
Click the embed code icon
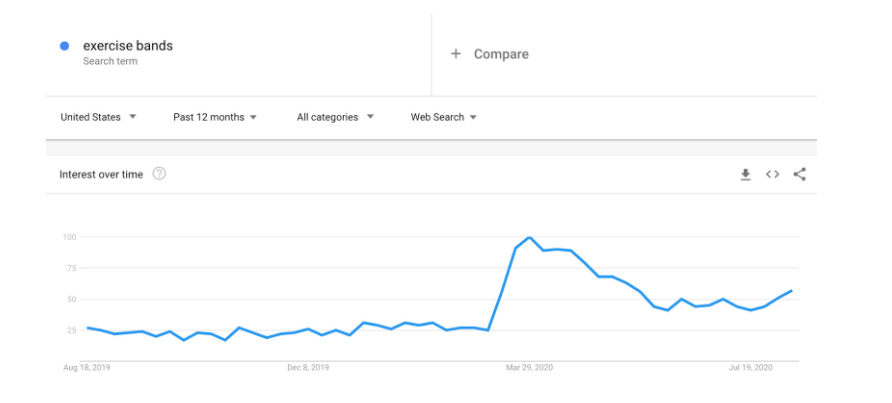click(772, 175)
